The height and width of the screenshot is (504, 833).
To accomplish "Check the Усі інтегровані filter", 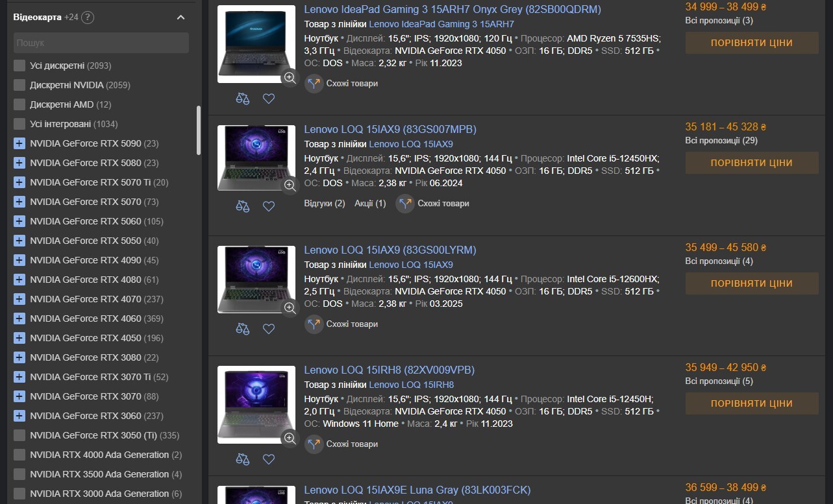I will click(x=19, y=124).
